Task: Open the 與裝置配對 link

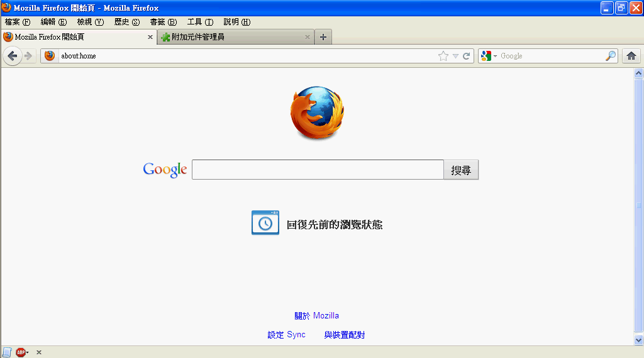Action: coord(345,335)
